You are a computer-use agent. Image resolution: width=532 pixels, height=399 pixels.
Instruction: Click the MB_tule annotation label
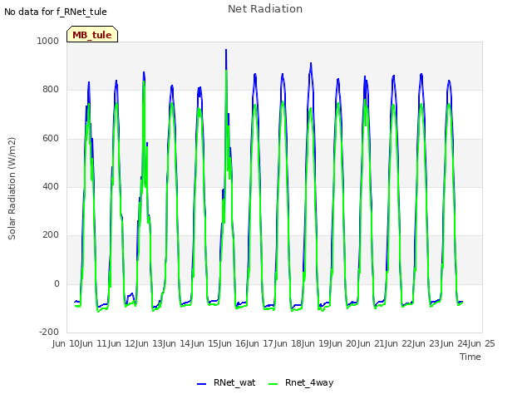coord(92,34)
